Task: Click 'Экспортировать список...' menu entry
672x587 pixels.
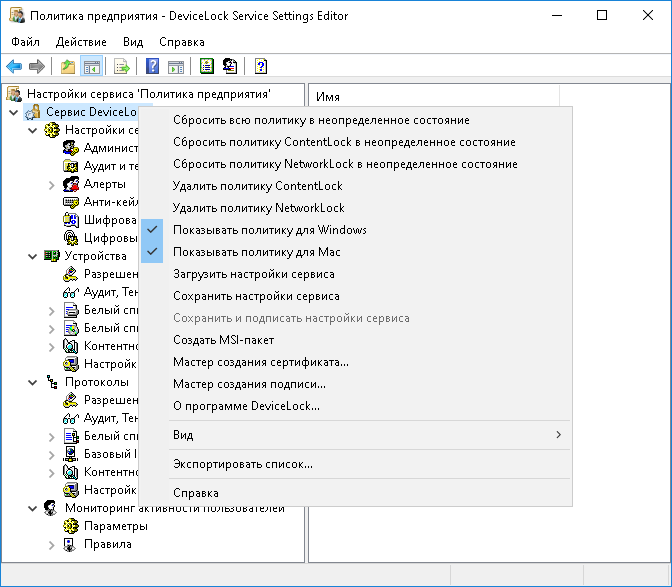Action: click(243, 464)
